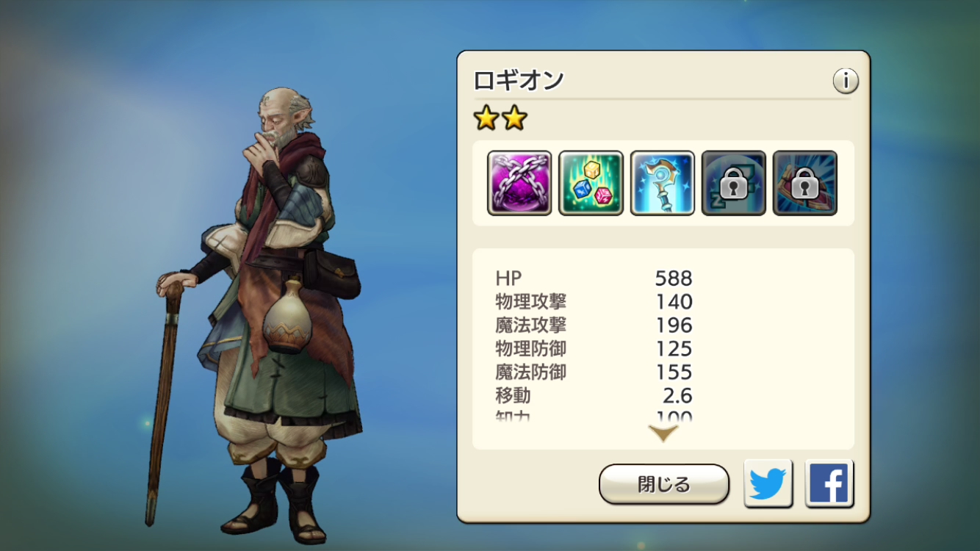Screen dimensions: 980x551
Task: Select the 移動 stat row
Action: (x=594, y=395)
